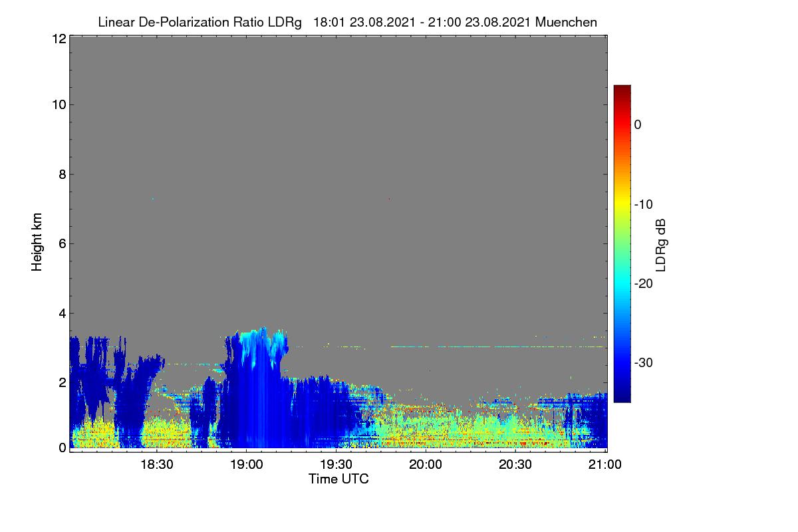Image resolution: width=798 pixels, height=532 pixels.
Task: Click the 18:30 time tick label
Action: (x=157, y=465)
